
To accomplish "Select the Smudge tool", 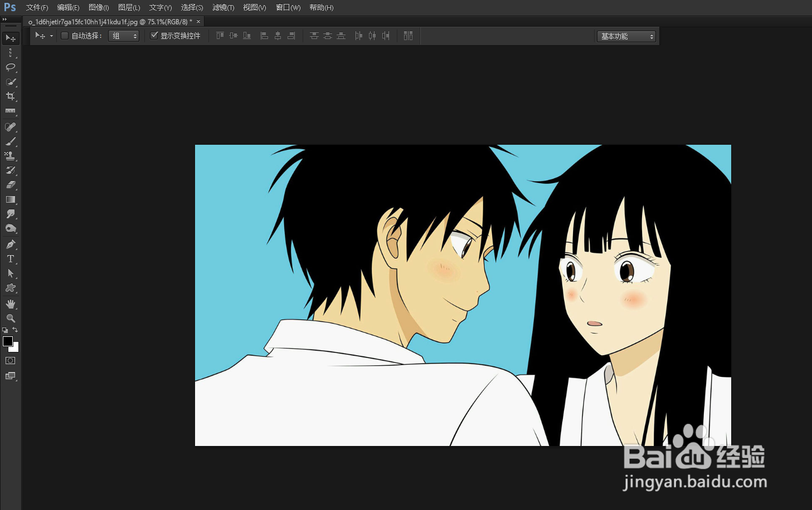I will pyautogui.click(x=11, y=214).
